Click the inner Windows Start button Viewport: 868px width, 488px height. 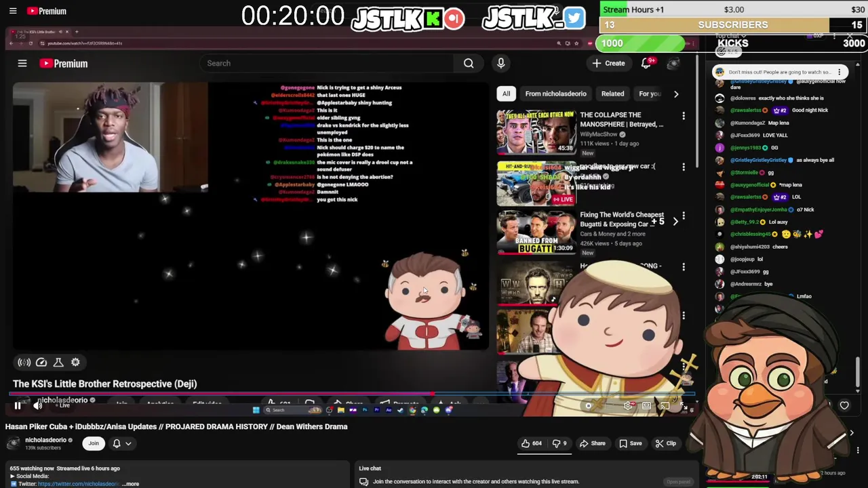(x=256, y=410)
